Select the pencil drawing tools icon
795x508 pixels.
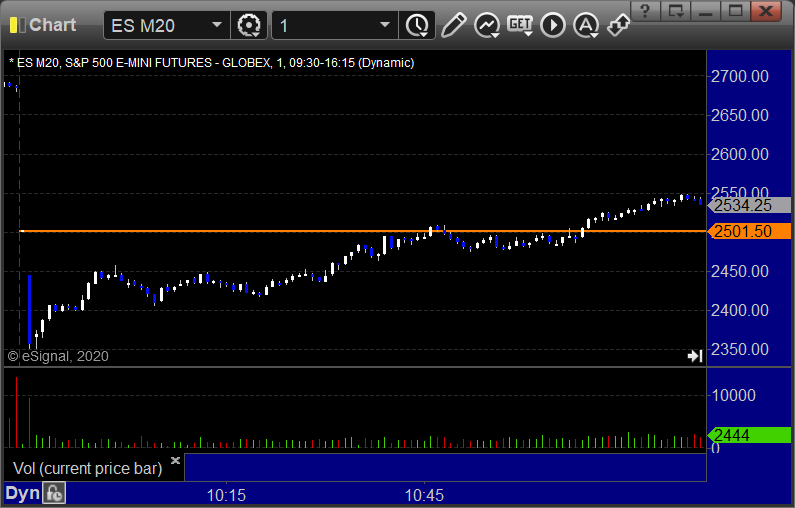click(x=453, y=25)
